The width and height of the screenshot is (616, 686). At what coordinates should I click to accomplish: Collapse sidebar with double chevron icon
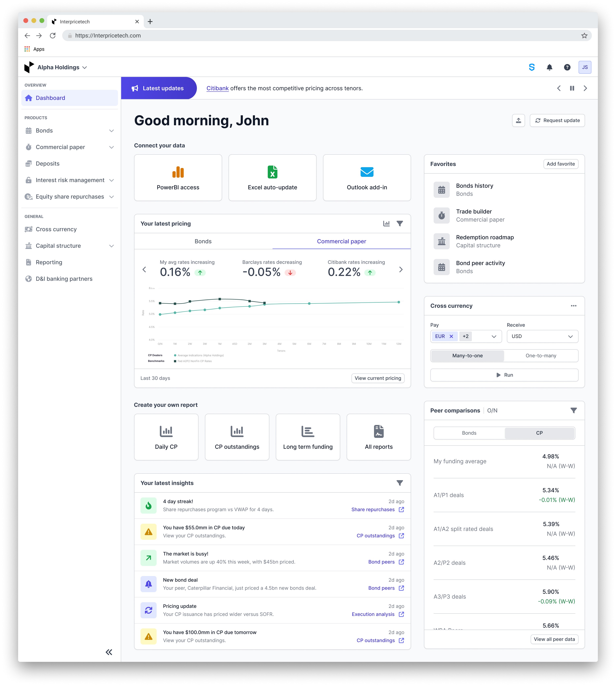pos(109,652)
